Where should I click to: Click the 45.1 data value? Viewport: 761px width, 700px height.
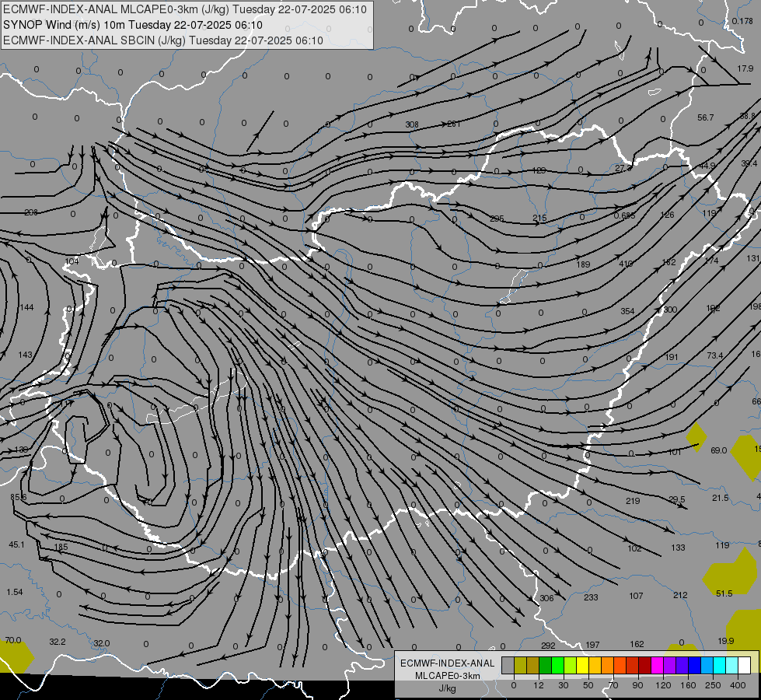[x=16, y=544]
